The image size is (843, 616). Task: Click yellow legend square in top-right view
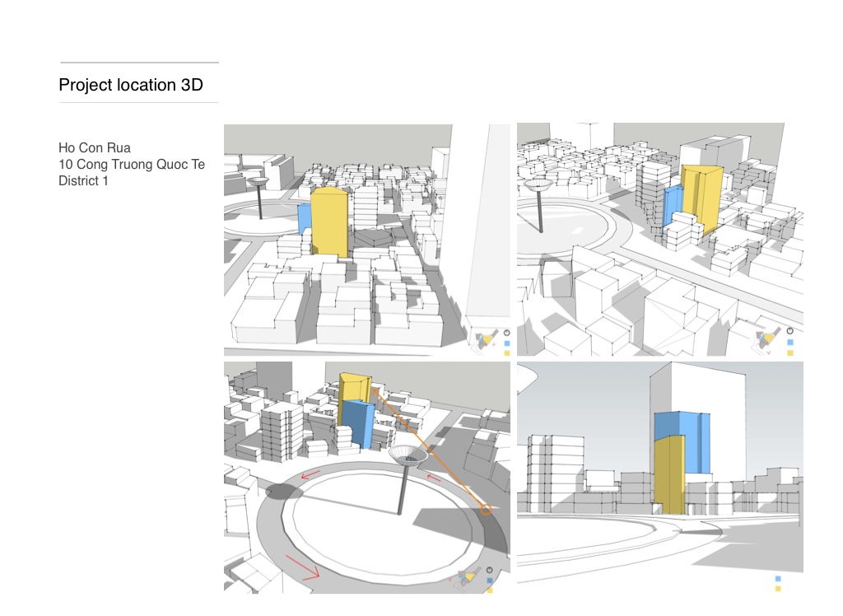(790, 352)
